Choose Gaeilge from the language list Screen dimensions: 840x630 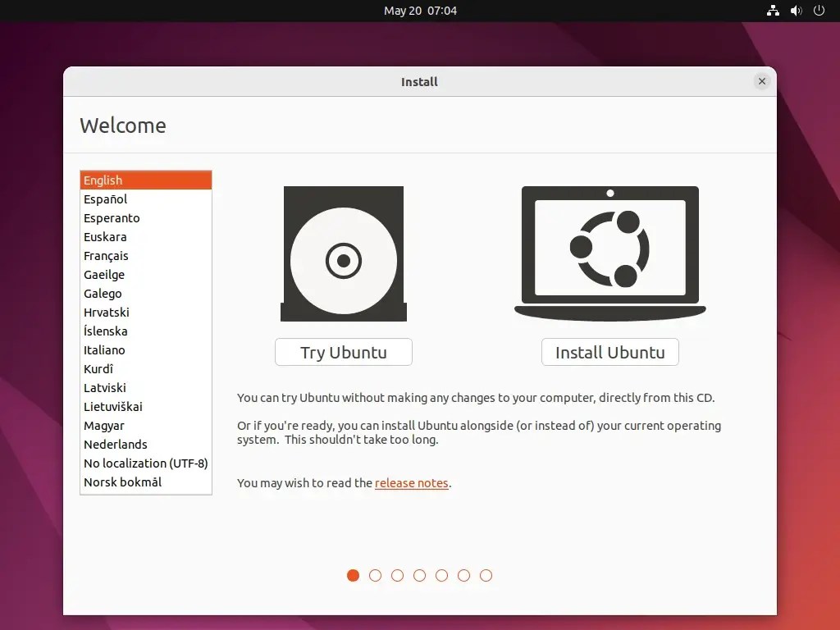pyautogui.click(x=146, y=274)
